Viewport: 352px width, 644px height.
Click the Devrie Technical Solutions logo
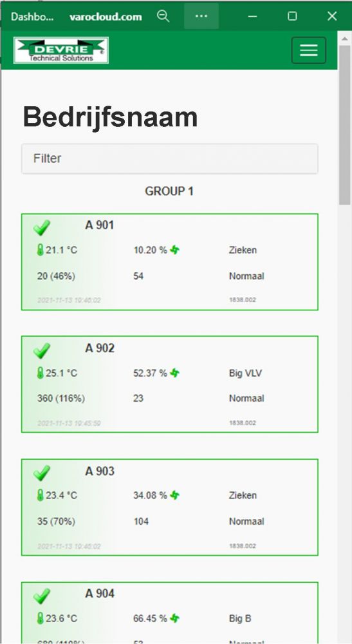click(x=61, y=50)
